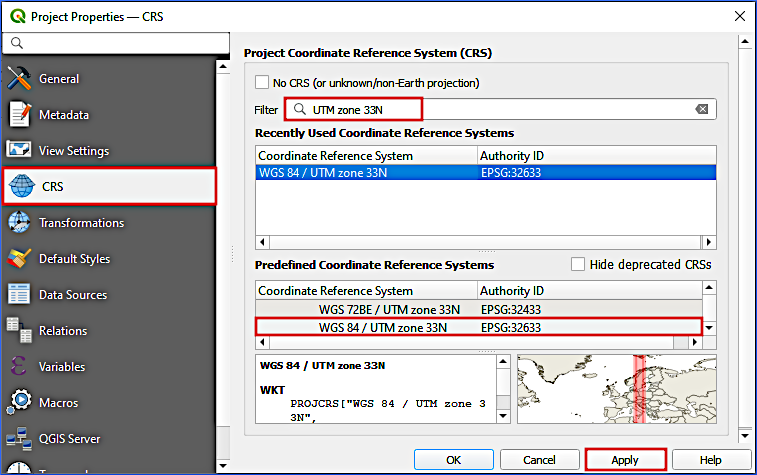Click the CRS extent map preview
Screen dimensions: 757x475
(617, 389)
